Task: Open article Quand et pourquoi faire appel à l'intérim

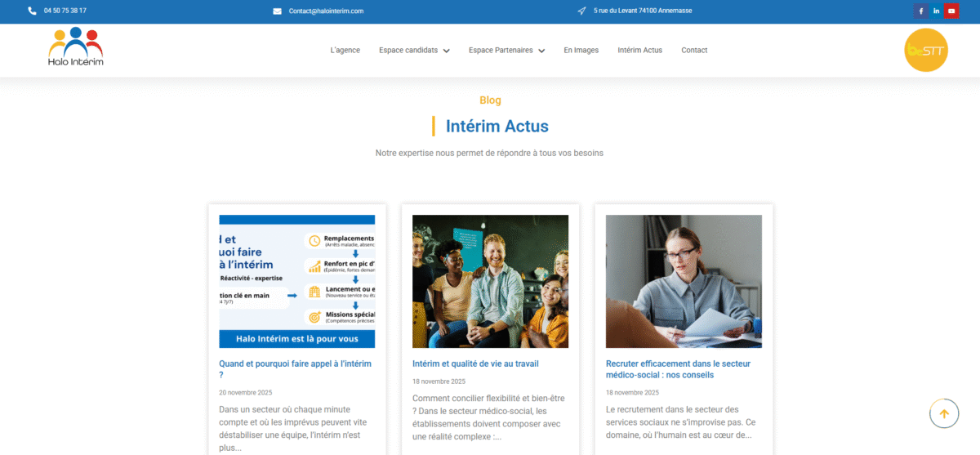Action: (x=295, y=369)
